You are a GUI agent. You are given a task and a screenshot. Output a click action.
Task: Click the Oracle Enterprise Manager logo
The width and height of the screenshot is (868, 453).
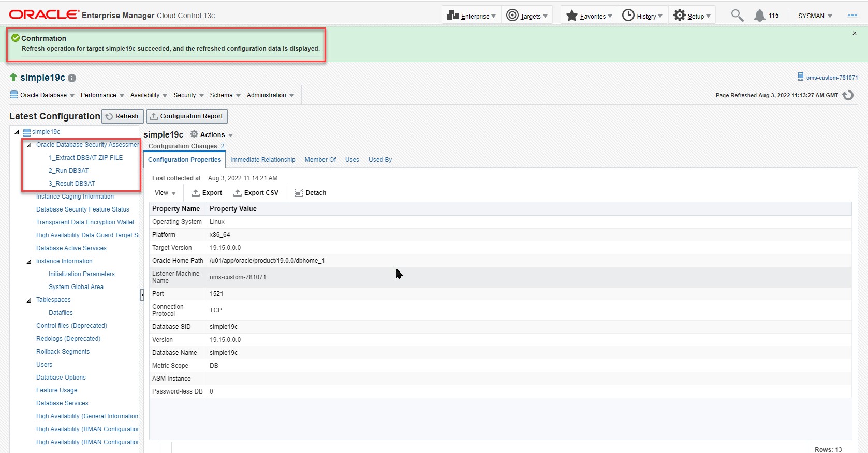[112, 15]
